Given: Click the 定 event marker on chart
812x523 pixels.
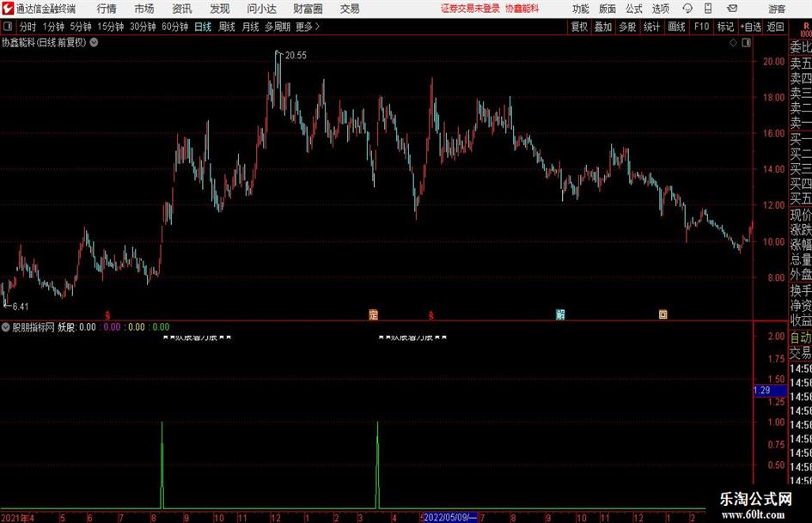Looking at the screenshot, I should (x=373, y=314).
